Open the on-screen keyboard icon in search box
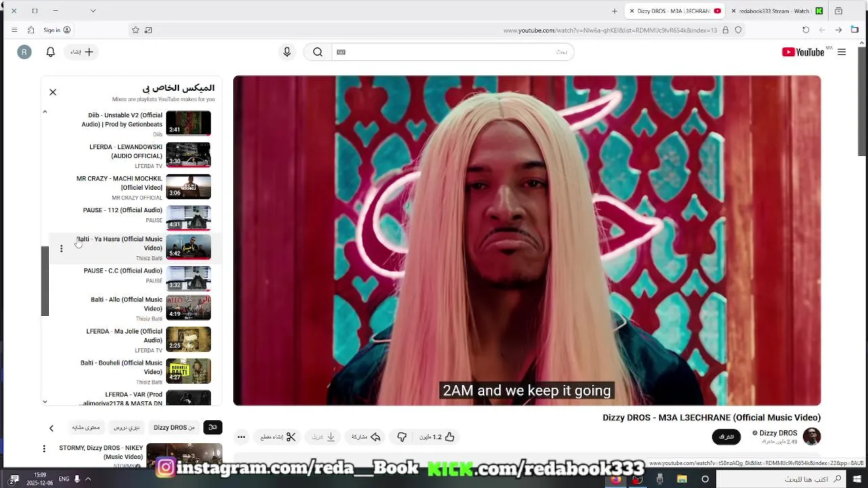The image size is (868, 488). [x=341, y=52]
